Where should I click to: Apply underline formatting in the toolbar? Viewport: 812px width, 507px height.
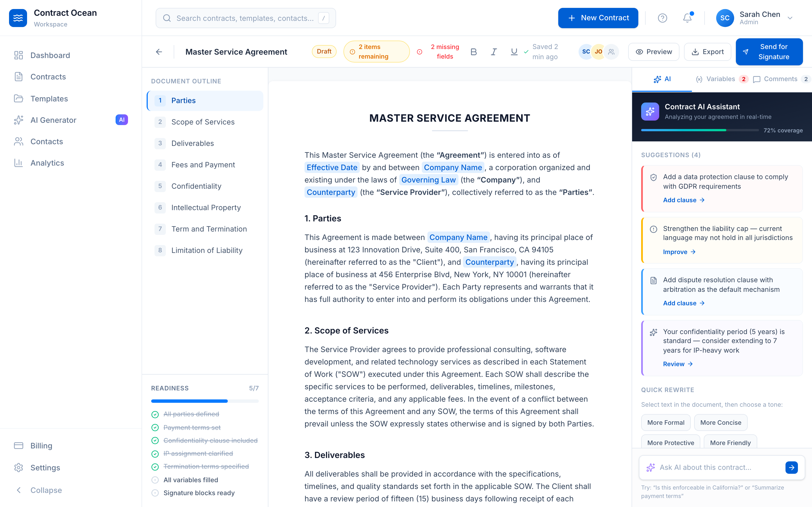(514, 52)
